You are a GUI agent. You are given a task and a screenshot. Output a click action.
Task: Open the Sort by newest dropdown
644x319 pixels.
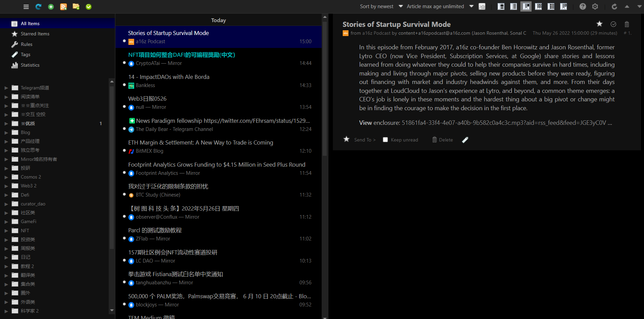point(381,6)
